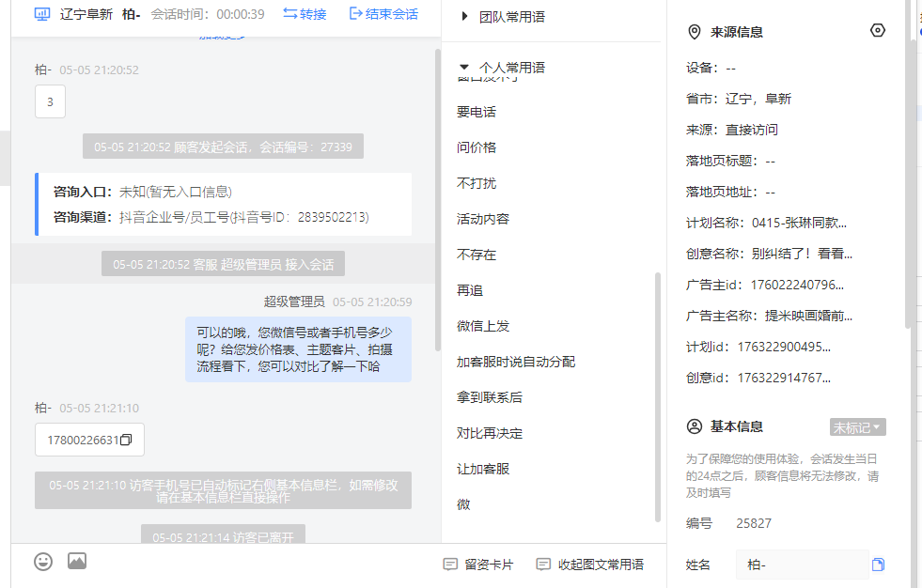The image size is (922, 588).
Task: Click the 客服 超级管理员 接入会话 notice
Action: pyautogui.click(x=223, y=264)
